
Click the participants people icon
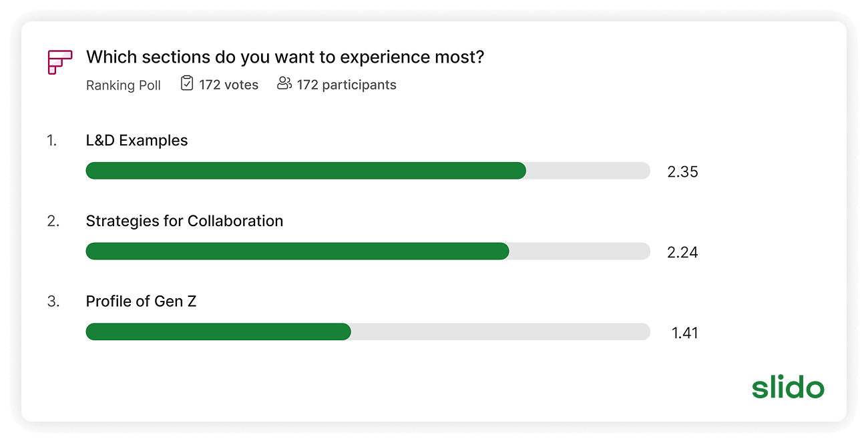[x=284, y=83]
